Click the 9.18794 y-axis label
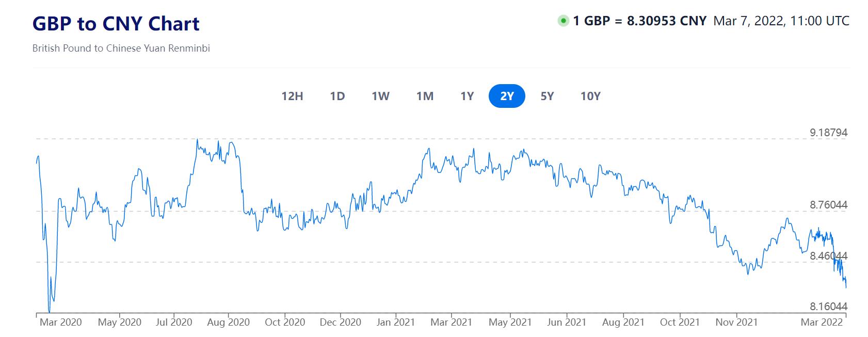This screenshot has width=868, height=337. (828, 133)
